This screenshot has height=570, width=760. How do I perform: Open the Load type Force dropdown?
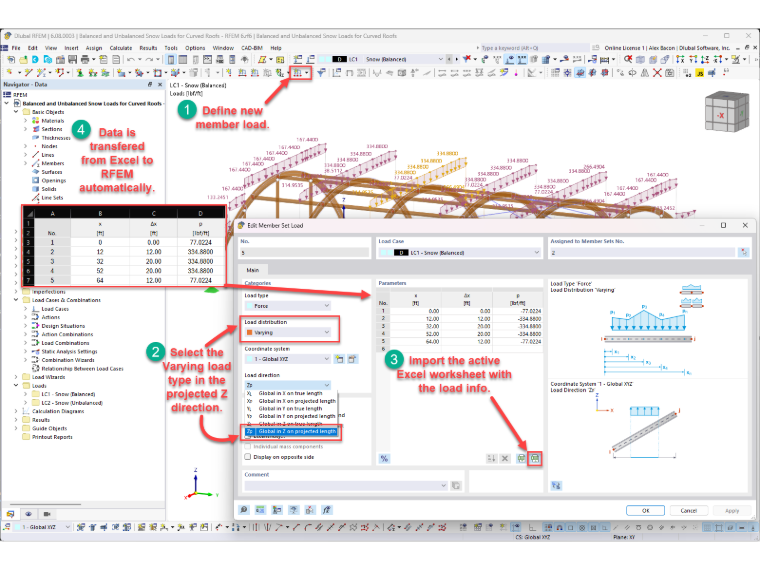pos(327,306)
